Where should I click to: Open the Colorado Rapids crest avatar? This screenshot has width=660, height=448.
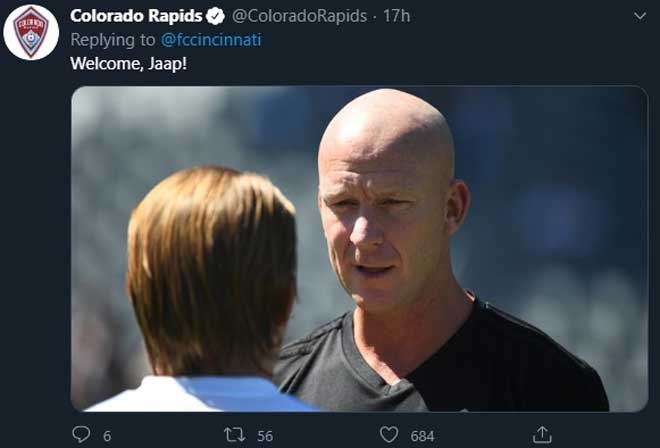click(31, 32)
